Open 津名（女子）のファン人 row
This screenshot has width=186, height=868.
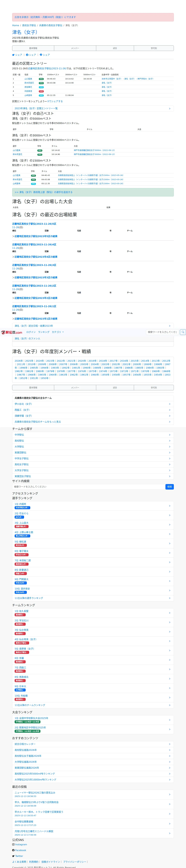click(x=93, y=339)
